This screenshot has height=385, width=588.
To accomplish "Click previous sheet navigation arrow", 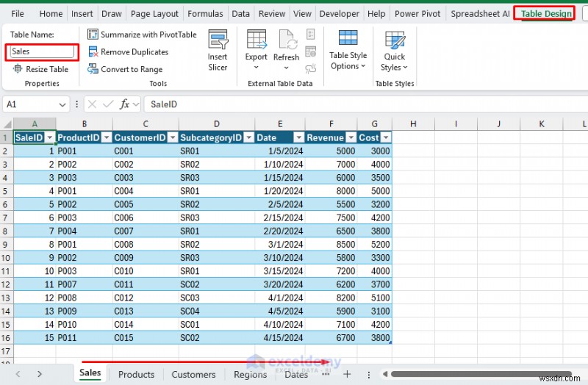I will 18,374.
